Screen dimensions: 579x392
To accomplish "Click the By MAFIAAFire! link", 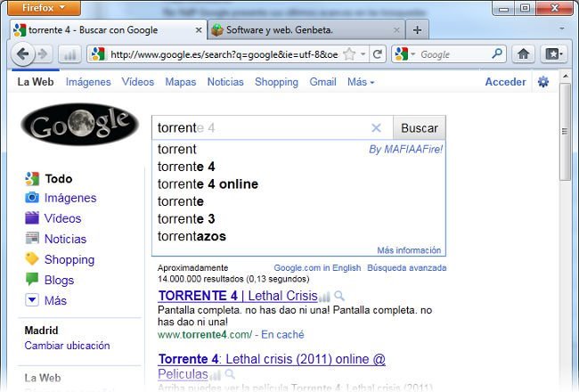I will [405, 150].
